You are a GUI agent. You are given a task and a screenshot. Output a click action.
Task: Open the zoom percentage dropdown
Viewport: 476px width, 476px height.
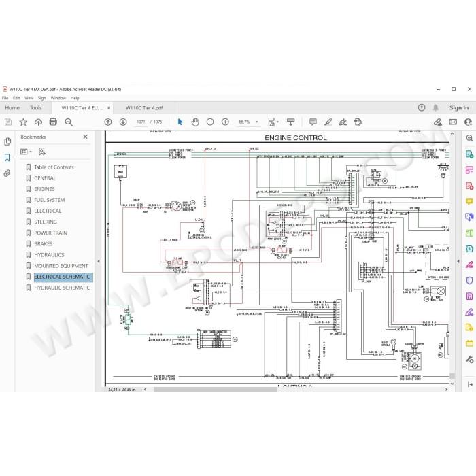tap(257, 122)
